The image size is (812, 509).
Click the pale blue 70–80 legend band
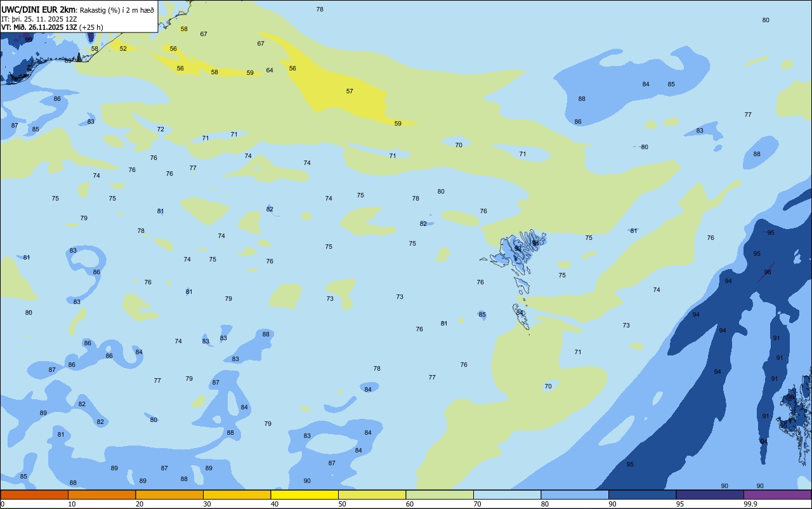[x=507, y=494]
